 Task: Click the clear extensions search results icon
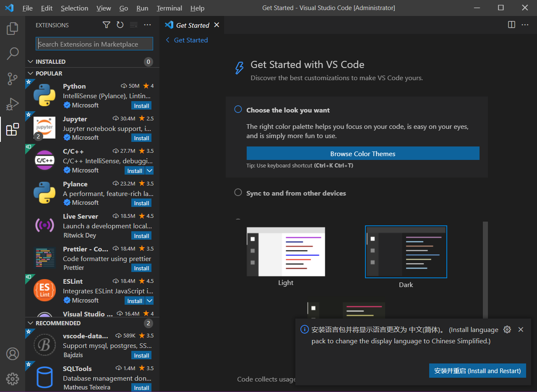pyautogui.click(x=134, y=25)
